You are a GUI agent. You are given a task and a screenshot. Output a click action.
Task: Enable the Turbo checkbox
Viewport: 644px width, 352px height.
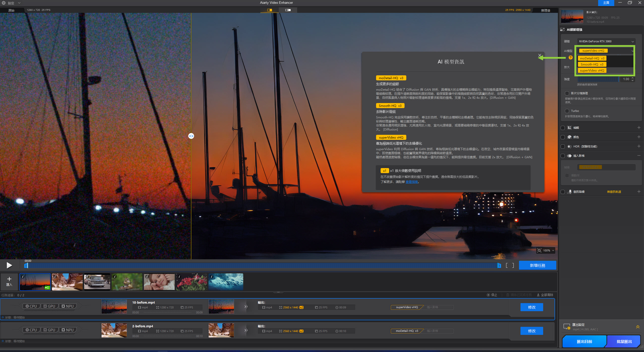click(567, 111)
